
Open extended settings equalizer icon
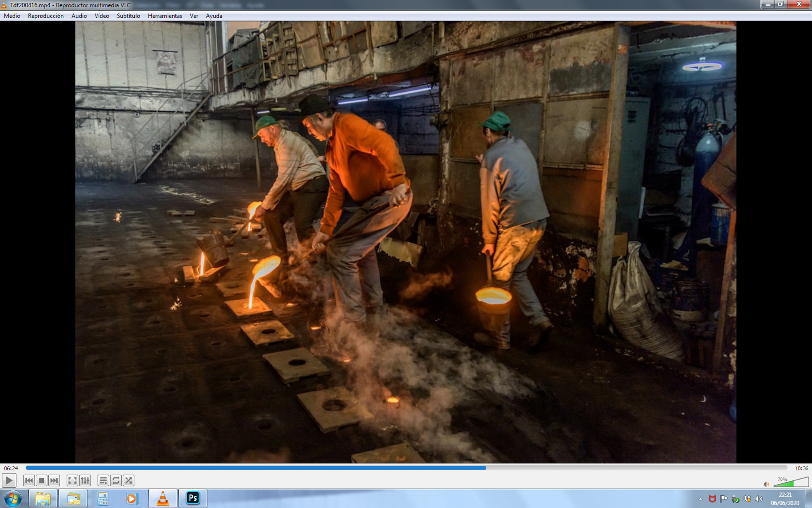pyautogui.click(x=85, y=481)
